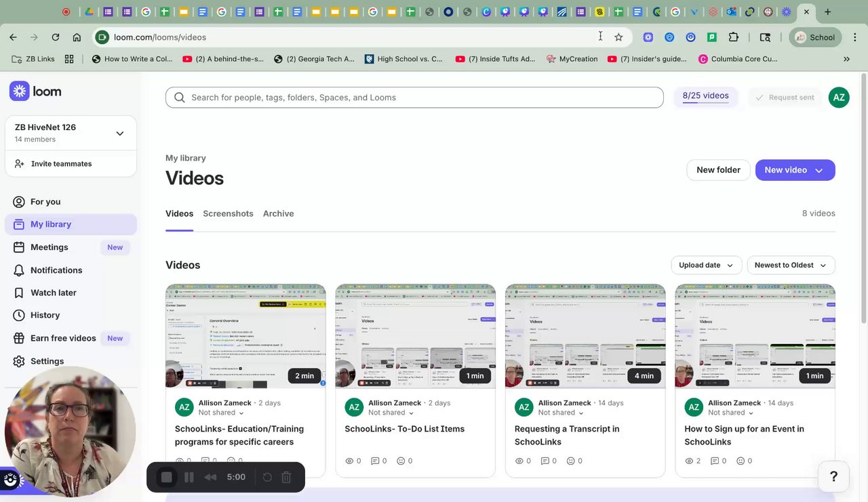Open Watch later in the sidebar
Screen dimensions: 868x502
71,293
